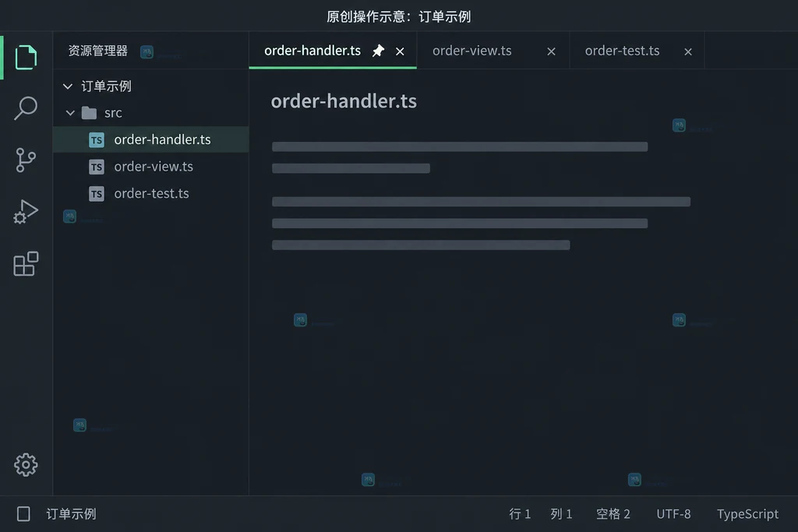Screen dimensions: 798x532
Task: Select order-view.ts in the file tree
Action: pos(151,167)
